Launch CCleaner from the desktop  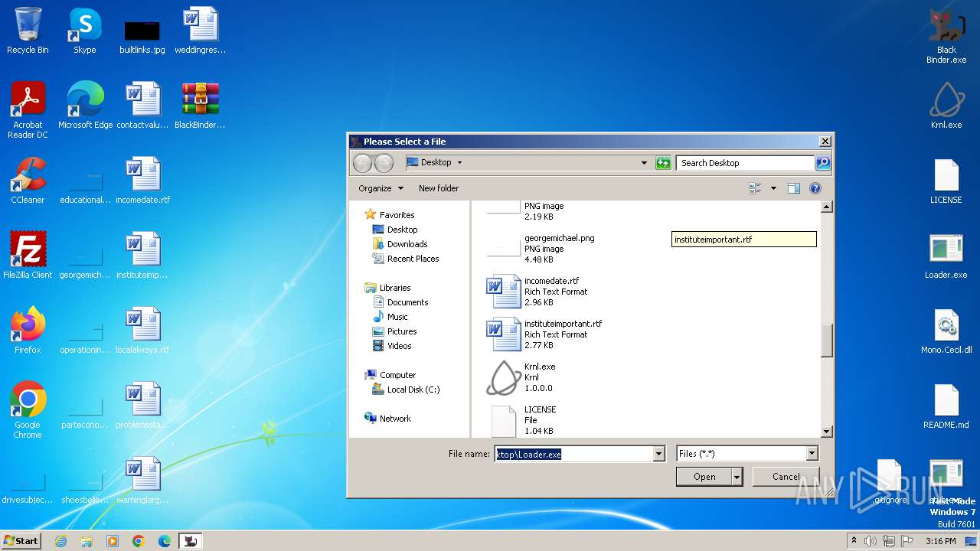[x=28, y=181]
